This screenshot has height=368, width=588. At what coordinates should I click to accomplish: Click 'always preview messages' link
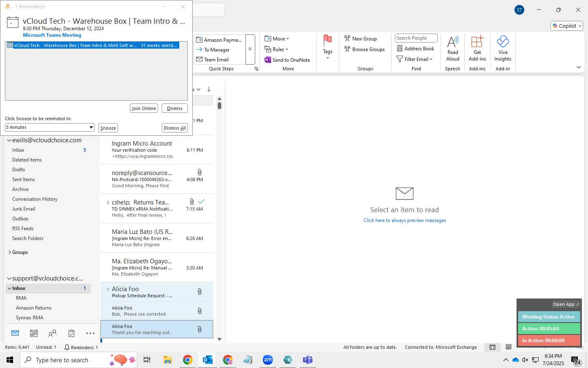coord(405,220)
